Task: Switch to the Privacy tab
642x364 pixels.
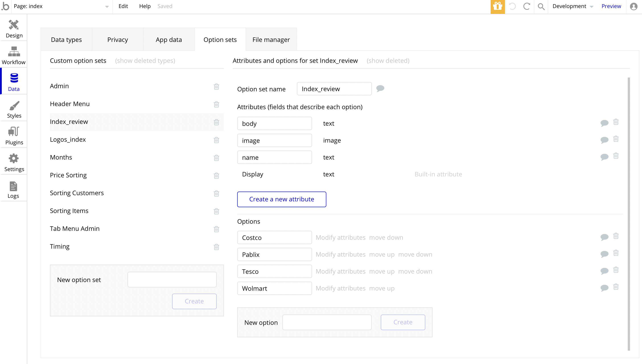Action: coord(117,40)
